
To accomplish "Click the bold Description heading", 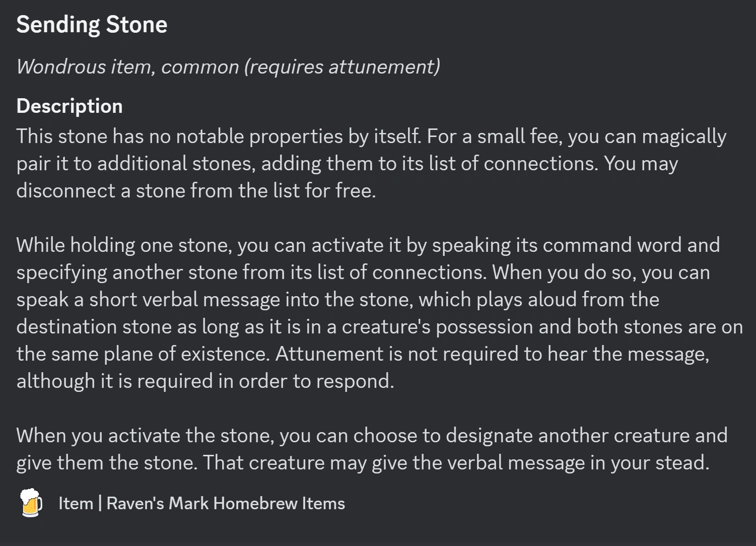I will (x=70, y=106).
